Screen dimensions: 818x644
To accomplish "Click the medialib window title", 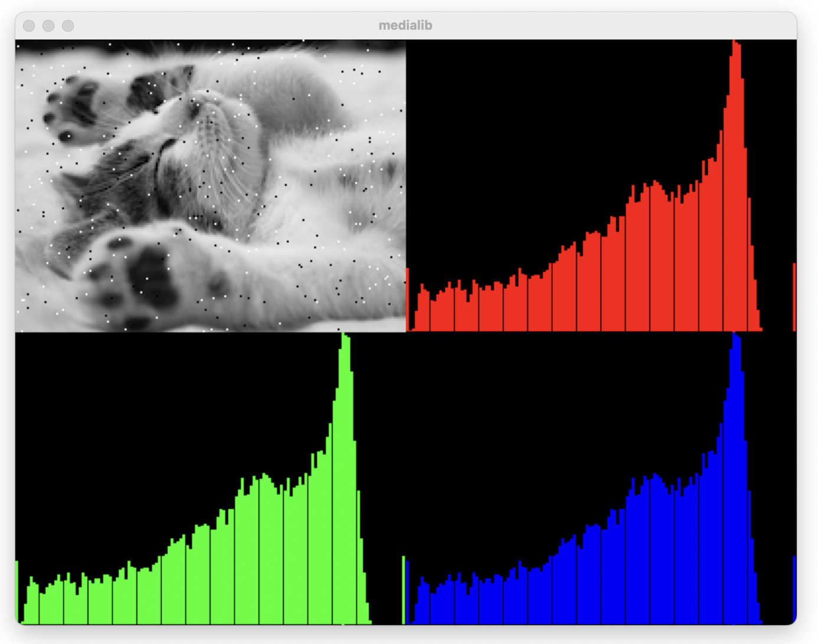I will pos(405,25).
